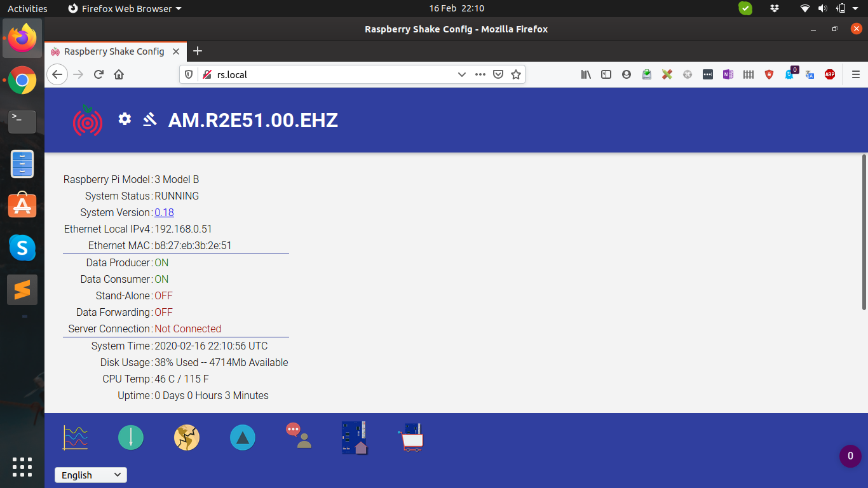Bookmark this page with the star

click(516, 74)
